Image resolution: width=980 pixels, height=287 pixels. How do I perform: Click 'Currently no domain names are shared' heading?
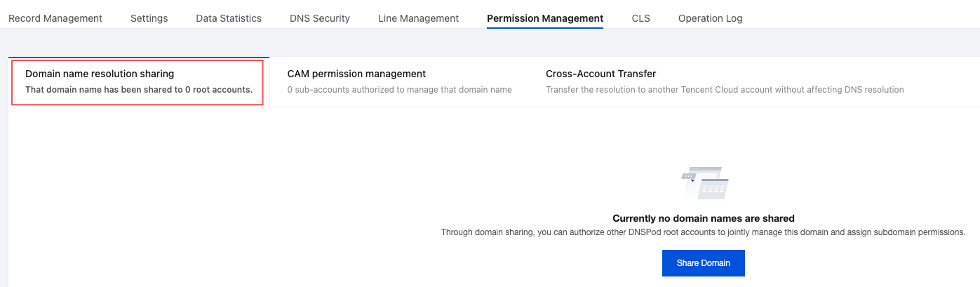703,218
